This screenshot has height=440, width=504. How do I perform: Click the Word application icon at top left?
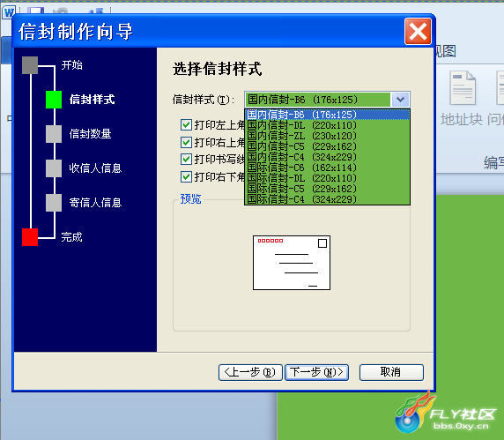pos(9,13)
